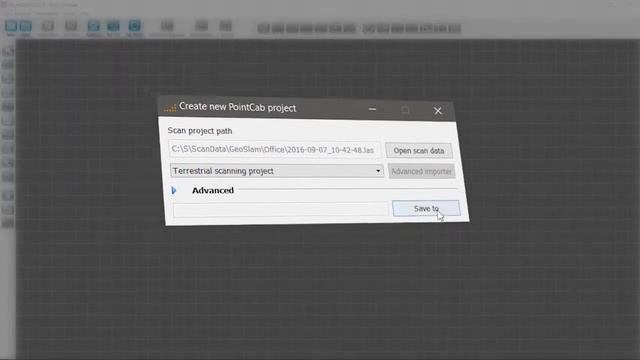
Task: Click the Open scan data button
Action: tap(419, 151)
